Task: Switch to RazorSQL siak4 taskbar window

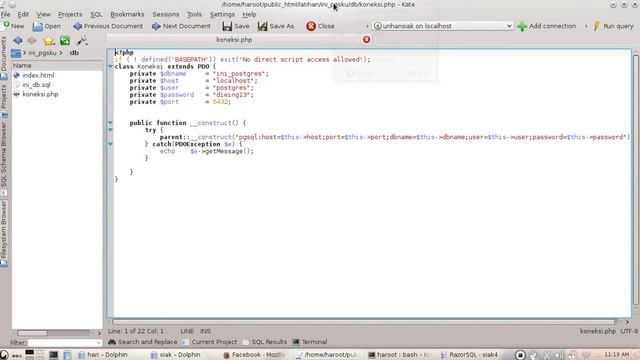Action: tap(469, 355)
